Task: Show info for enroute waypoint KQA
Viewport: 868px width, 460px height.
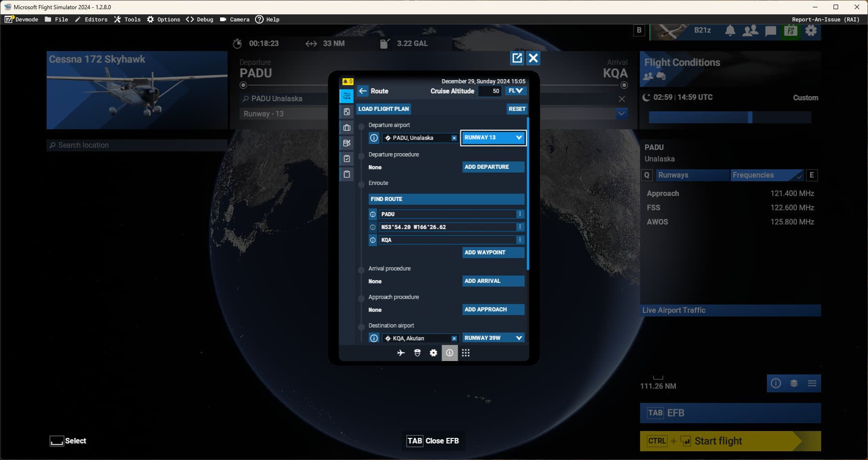Action: point(373,240)
